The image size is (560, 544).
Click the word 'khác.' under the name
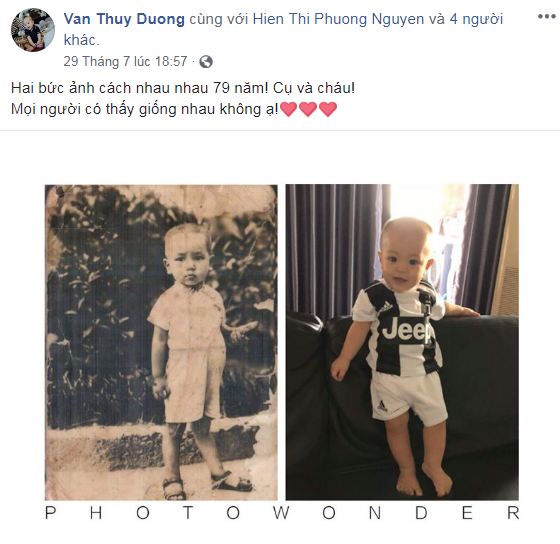coord(81,40)
